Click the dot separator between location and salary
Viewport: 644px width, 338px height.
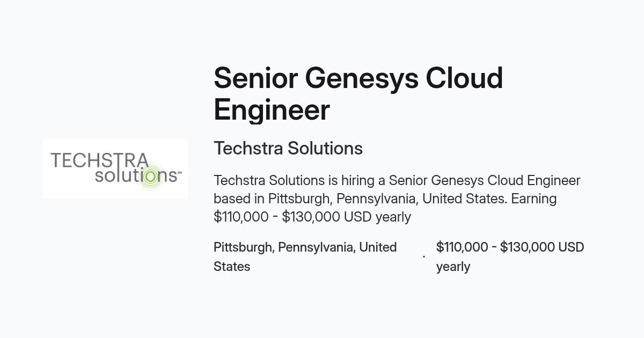tap(424, 257)
